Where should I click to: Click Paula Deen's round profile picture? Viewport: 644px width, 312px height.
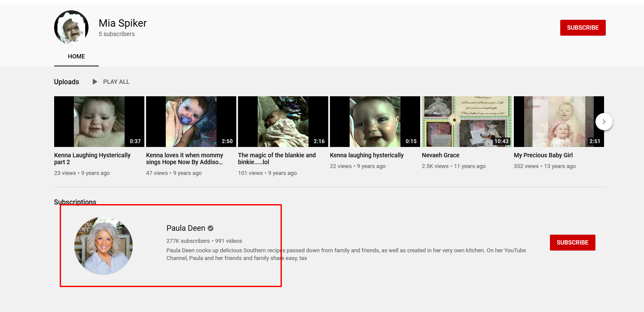104,245
